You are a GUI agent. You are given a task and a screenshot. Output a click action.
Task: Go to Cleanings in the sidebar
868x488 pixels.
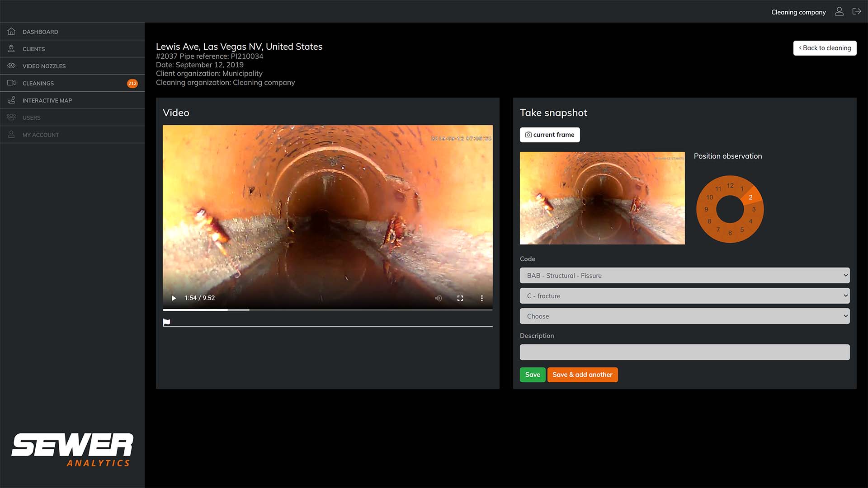(38, 83)
